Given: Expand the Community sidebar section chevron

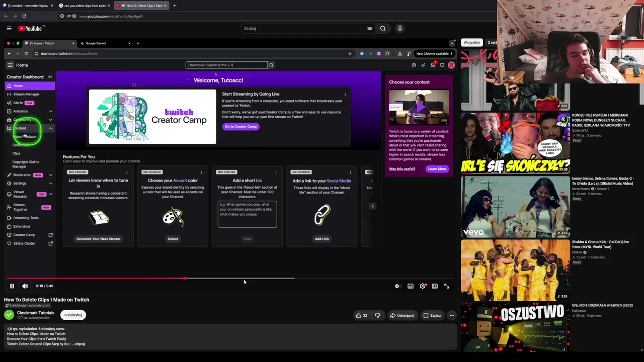Looking at the screenshot, I should 50,120.
